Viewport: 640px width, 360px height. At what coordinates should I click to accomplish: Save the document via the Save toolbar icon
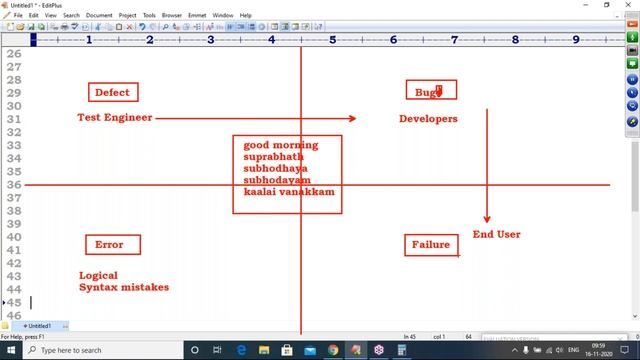pyautogui.click(x=31, y=27)
